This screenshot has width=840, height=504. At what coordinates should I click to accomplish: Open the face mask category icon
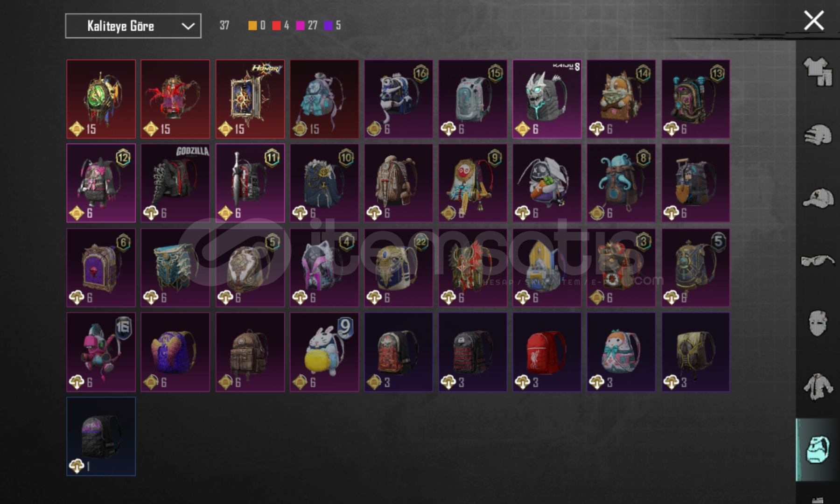(x=818, y=323)
